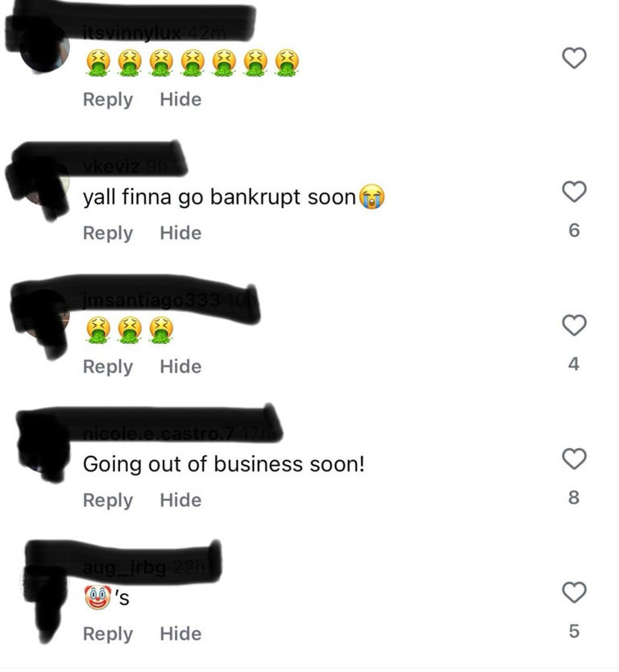
Task: Open the profile picture of the top commenter
Action: pyautogui.click(x=44, y=48)
